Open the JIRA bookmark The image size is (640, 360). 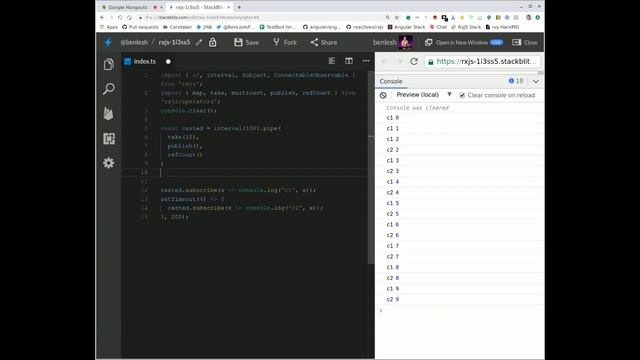(x=204, y=27)
